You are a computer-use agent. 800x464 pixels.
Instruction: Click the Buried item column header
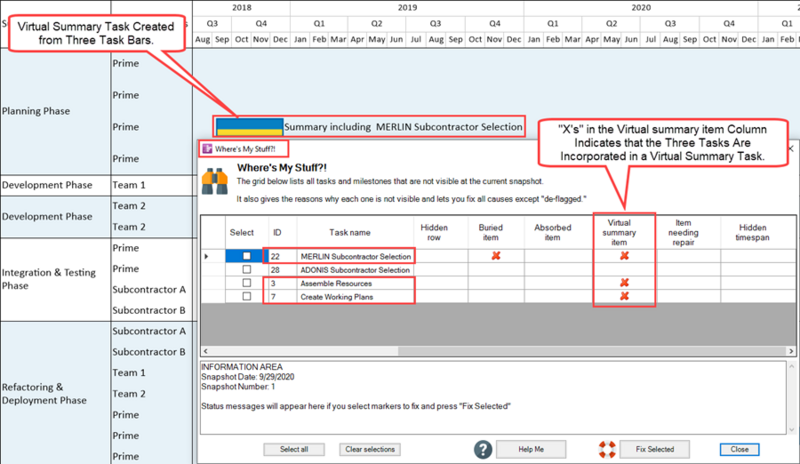pos(491,232)
